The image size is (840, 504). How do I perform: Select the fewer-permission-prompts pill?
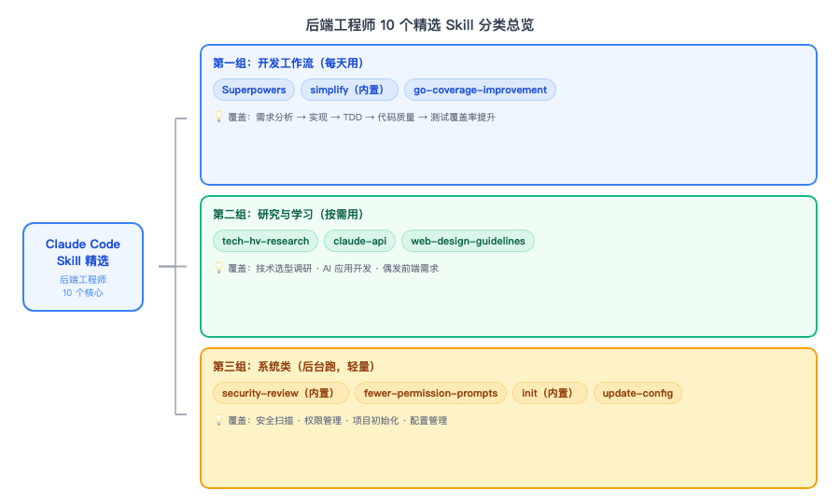[x=430, y=393]
